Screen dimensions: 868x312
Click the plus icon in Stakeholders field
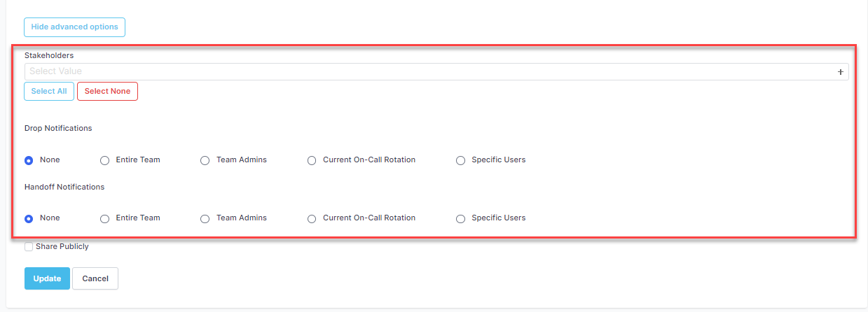pyautogui.click(x=840, y=71)
